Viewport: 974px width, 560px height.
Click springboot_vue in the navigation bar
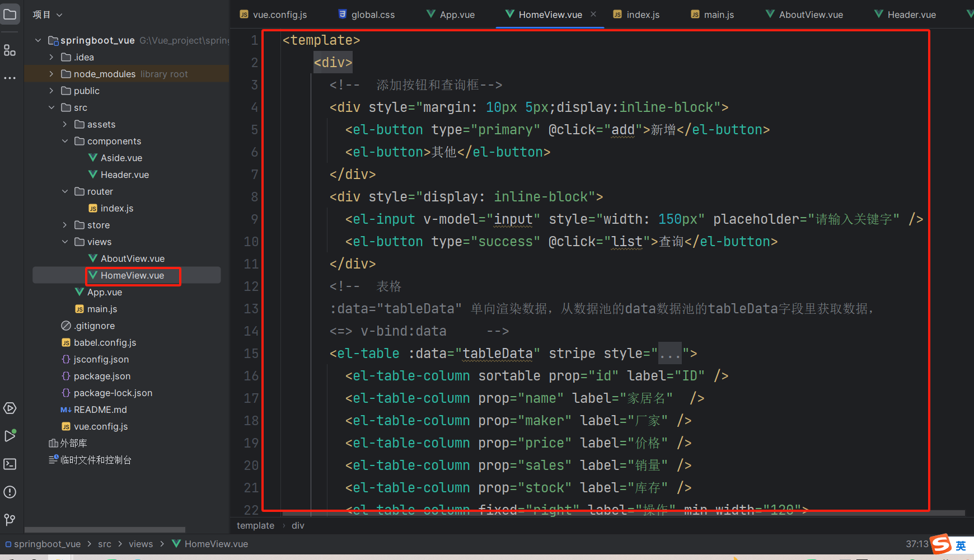tap(47, 544)
